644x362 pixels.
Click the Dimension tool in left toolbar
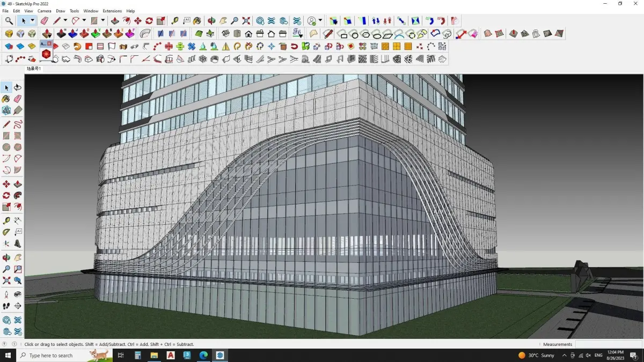pos(18,220)
